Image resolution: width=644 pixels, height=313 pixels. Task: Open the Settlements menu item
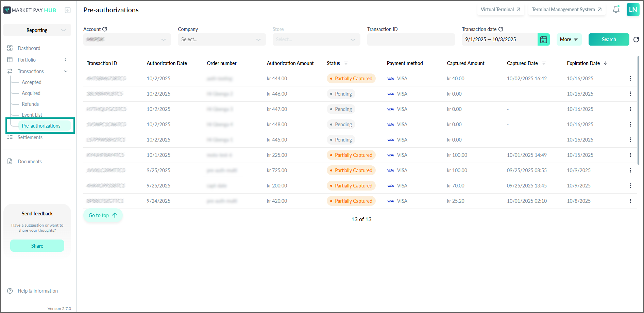pyautogui.click(x=30, y=137)
